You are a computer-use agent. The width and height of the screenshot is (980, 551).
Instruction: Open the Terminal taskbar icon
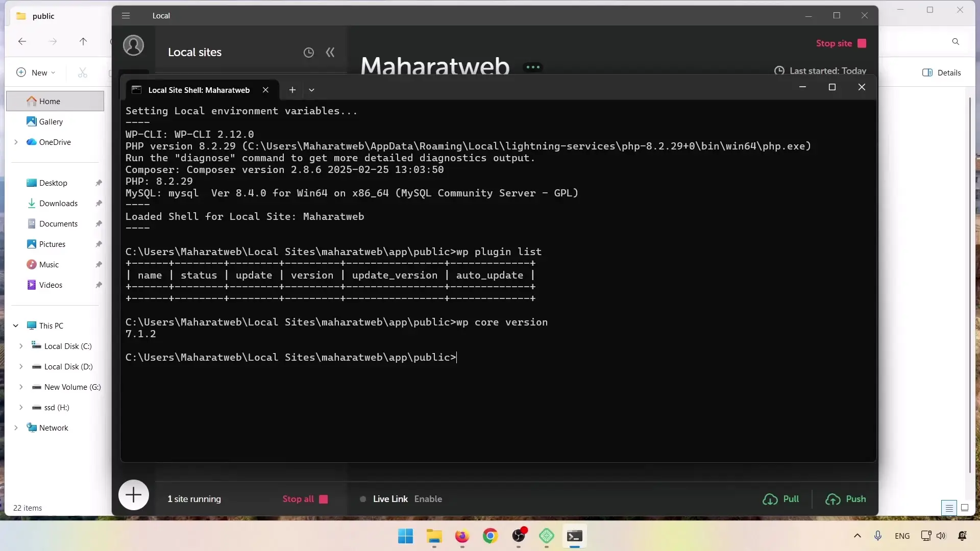click(574, 536)
